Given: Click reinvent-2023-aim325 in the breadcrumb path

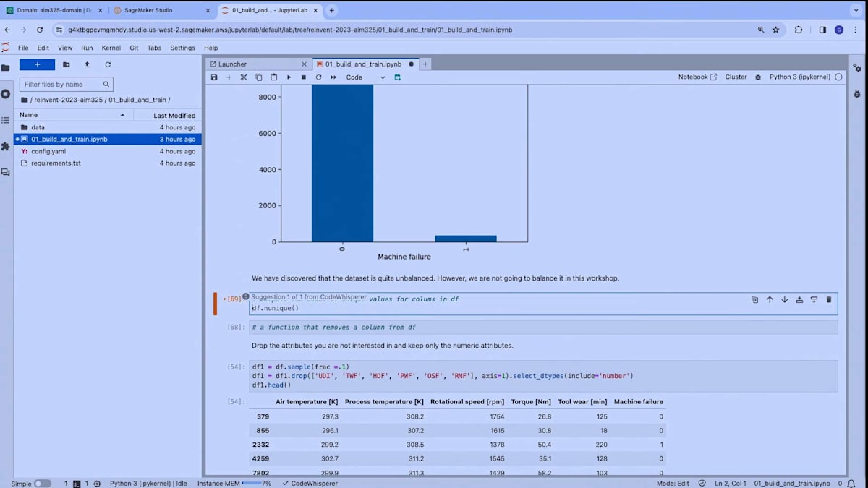Looking at the screenshot, I should pyautogui.click(x=69, y=100).
